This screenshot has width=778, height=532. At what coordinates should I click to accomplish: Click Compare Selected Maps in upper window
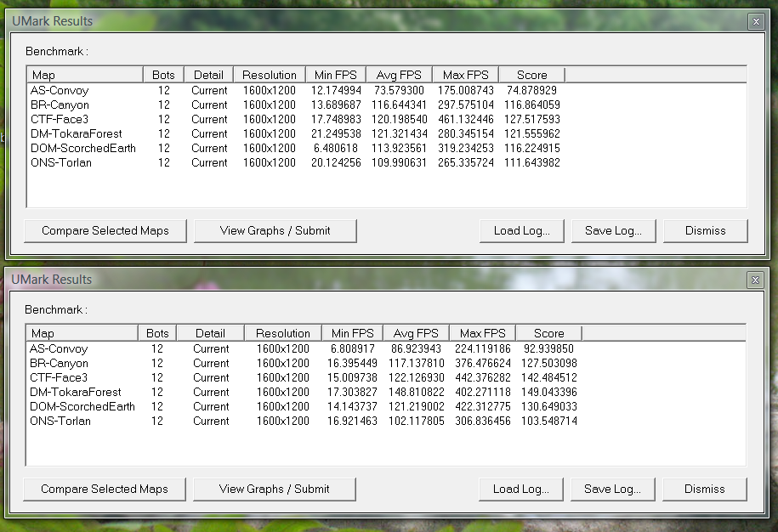(x=105, y=231)
